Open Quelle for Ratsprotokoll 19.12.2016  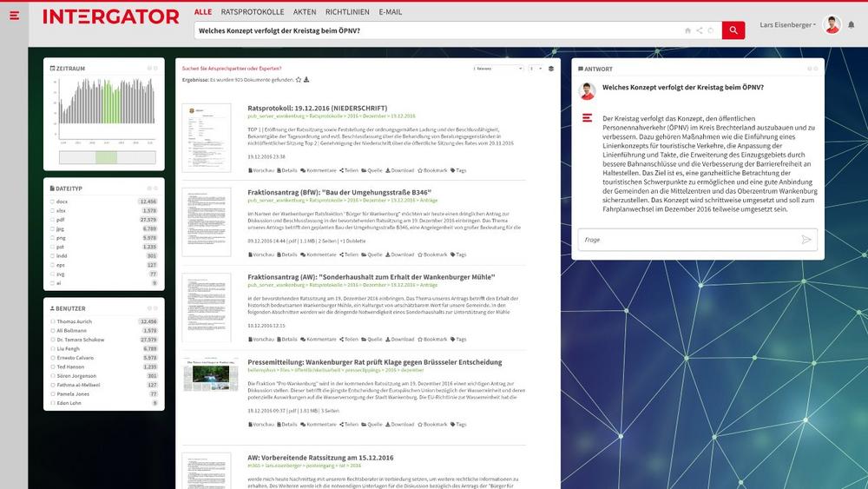(372, 170)
